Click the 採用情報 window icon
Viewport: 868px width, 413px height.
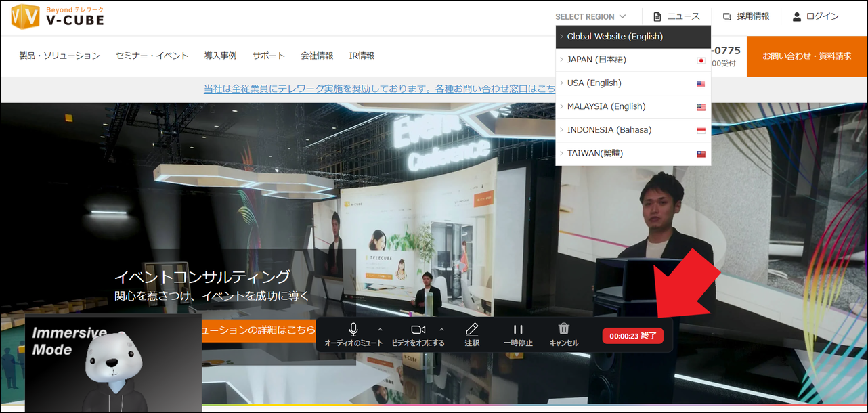726,16
